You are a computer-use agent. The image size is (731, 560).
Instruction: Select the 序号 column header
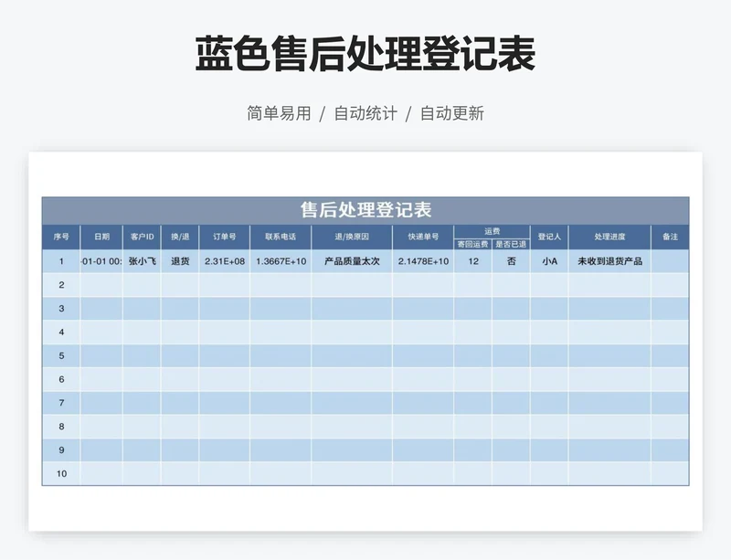(61, 237)
